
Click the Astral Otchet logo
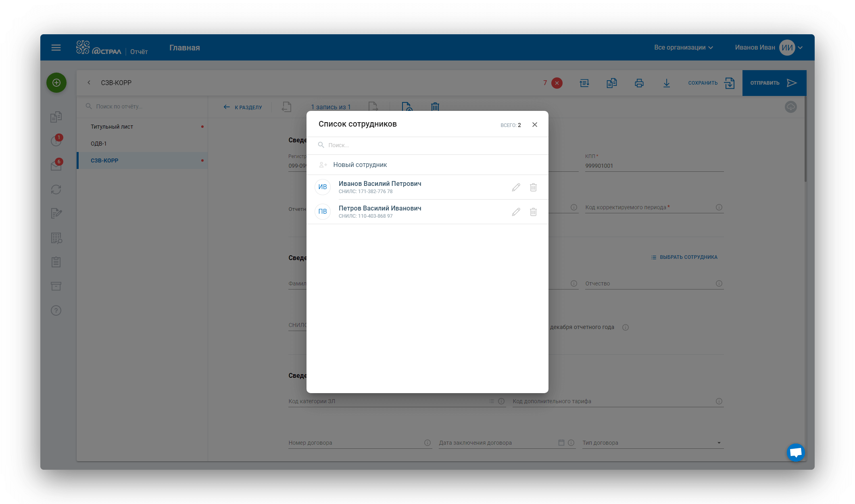click(x=112, y=48)
